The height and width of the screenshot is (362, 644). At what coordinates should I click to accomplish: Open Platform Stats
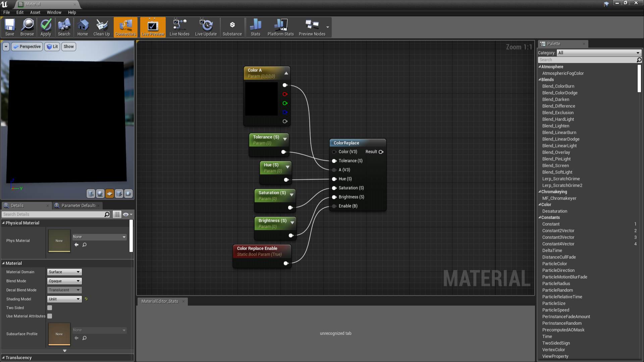pyautogui.click(x=280, y=27)
